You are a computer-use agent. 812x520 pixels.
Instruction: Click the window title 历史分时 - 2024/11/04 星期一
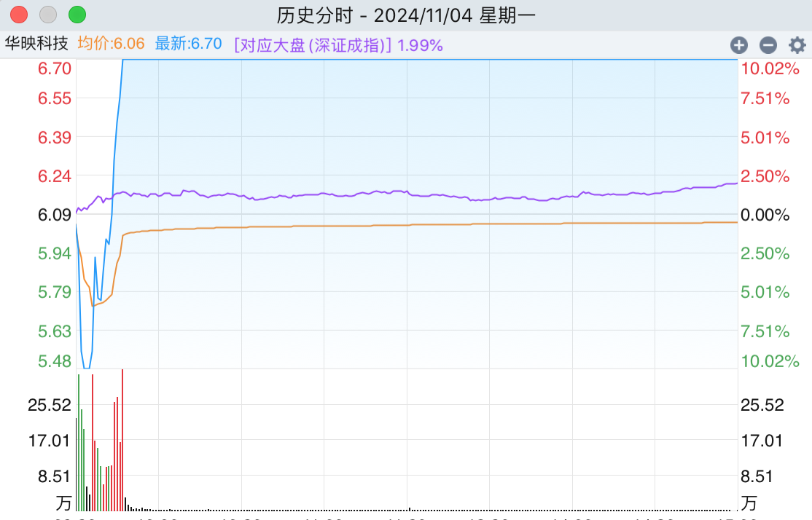click(x=406, y=15)
